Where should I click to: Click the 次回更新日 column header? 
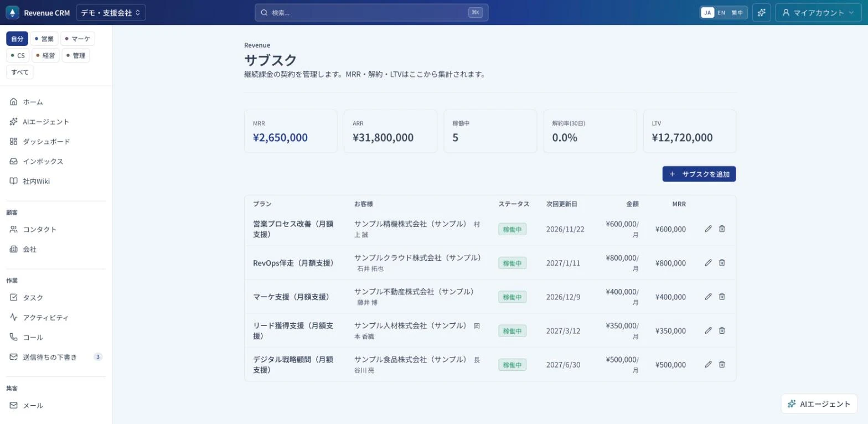(562, 204)
